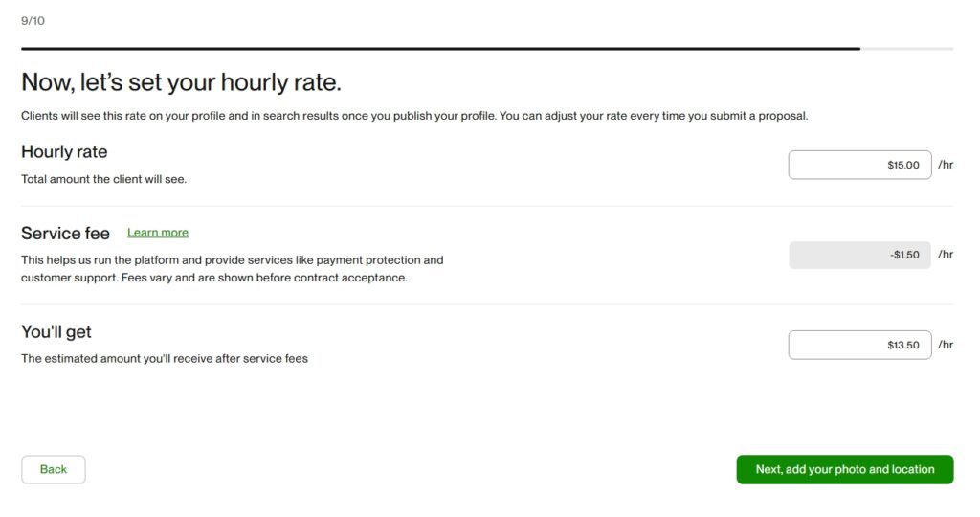Click the You'll get section heading
The height and width of the screenshot is (517, 980).
pos(56,331)
